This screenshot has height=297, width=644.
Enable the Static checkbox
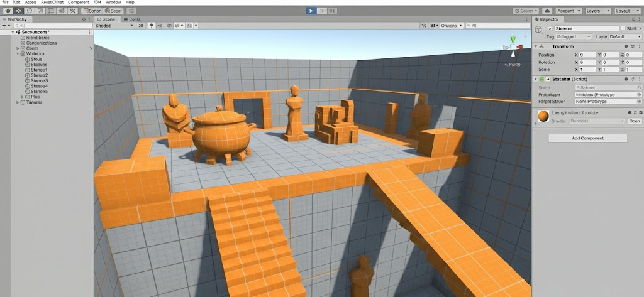[x=623, y=29]
